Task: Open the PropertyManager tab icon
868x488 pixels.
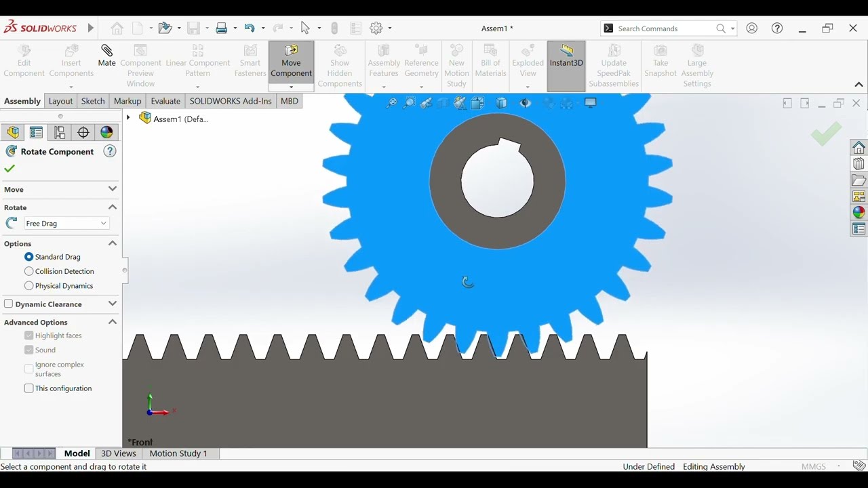Action: (x=37, y=132)
